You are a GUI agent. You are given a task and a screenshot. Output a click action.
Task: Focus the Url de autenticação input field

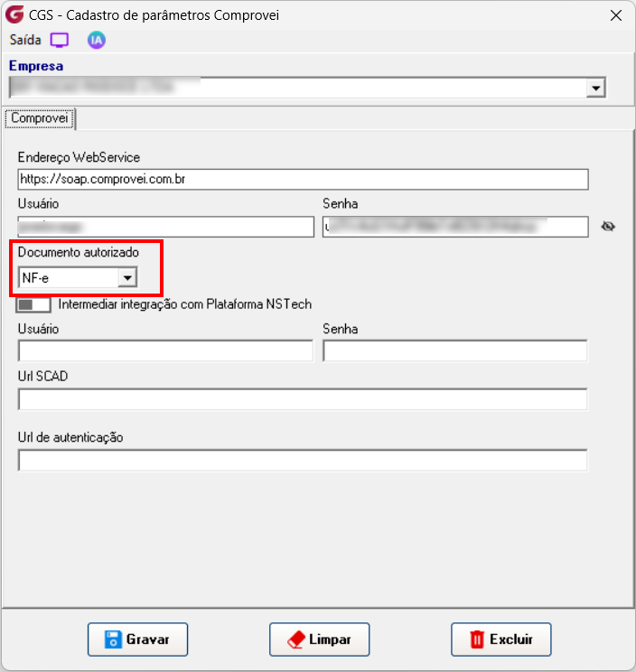click(x=303, y=461)
